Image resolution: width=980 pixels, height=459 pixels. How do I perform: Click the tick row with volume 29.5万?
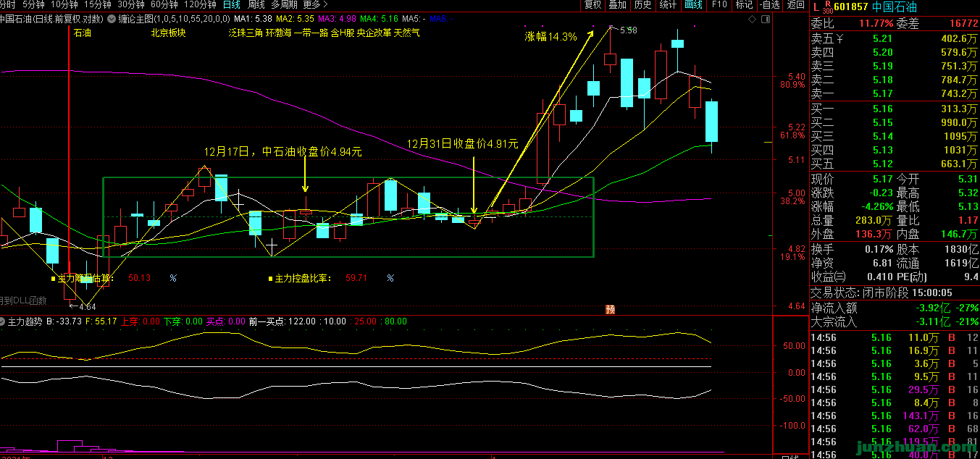[x=895, y=389]
